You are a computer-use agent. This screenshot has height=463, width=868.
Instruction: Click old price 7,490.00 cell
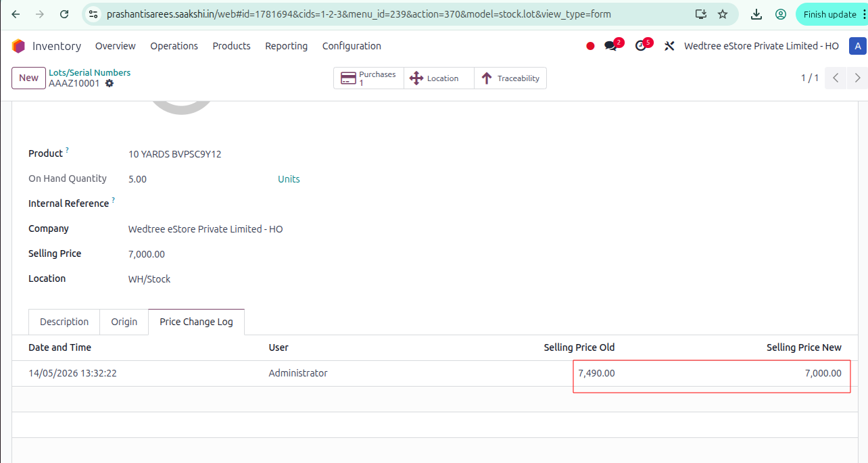tap(596, 373)
